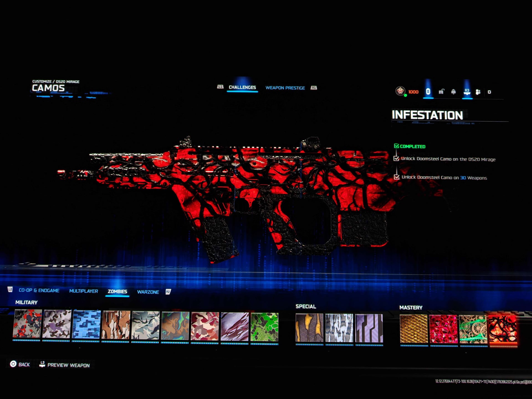Click the R1 bumper prompt icon
Viewport: 532px width, 399px height.
[x=314, y=88]
